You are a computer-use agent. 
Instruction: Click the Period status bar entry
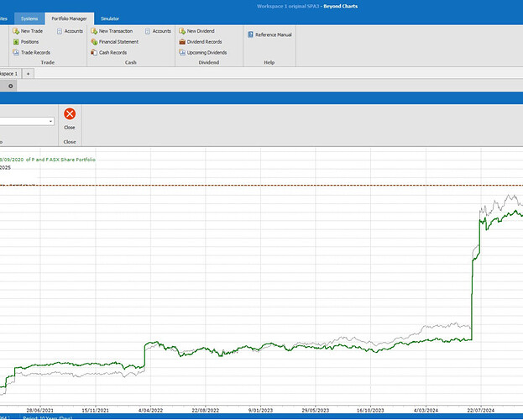tap(47, 417)
